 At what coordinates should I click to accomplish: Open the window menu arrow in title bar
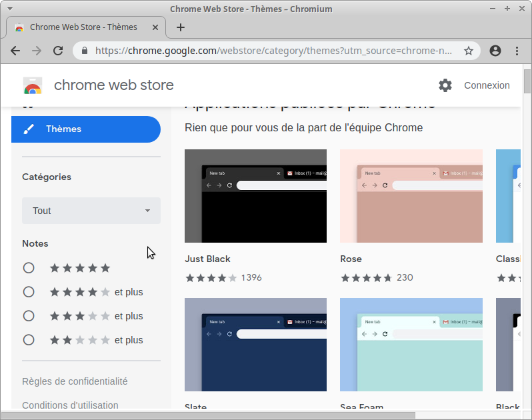(9, 9)
